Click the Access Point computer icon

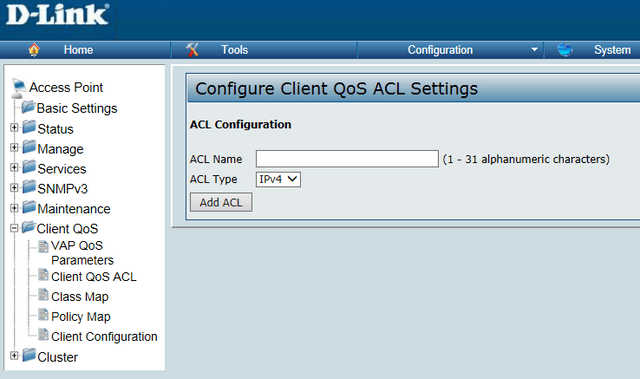click(x=18, y=89)
